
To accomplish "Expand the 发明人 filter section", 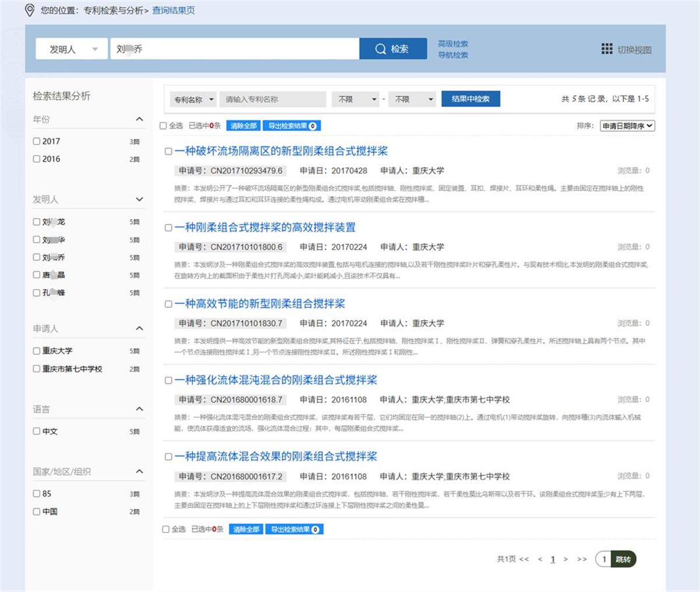I will coord(139,199).
